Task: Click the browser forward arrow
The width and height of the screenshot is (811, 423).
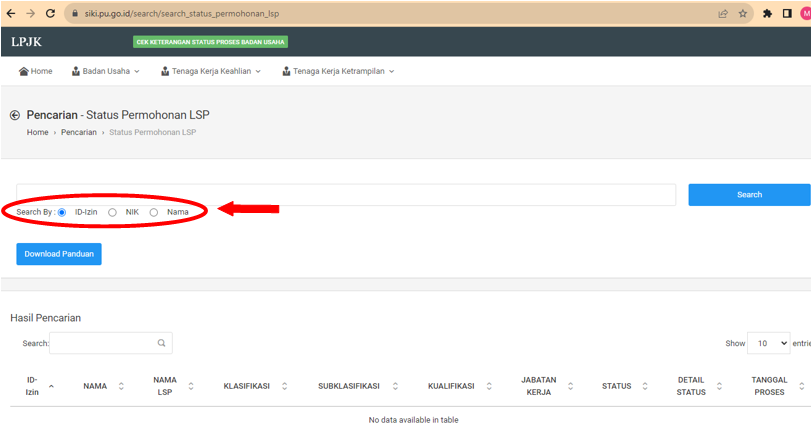Action: (31, 13)
